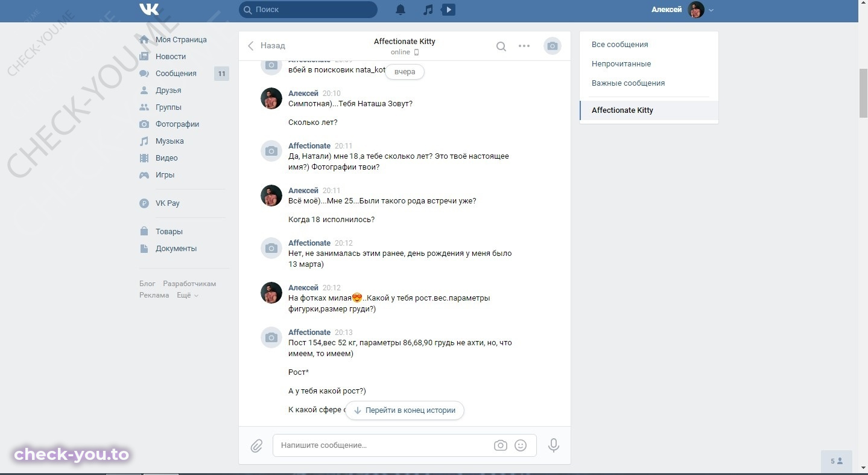Click Алексей's avatar at the 20:10 message
The width and height of the screenshot is (868, 475).
pyautogui.click(x=271, y=98)
